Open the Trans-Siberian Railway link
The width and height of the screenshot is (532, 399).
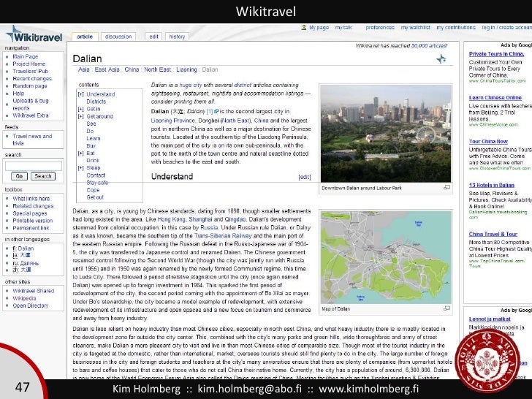pos(223,235)
